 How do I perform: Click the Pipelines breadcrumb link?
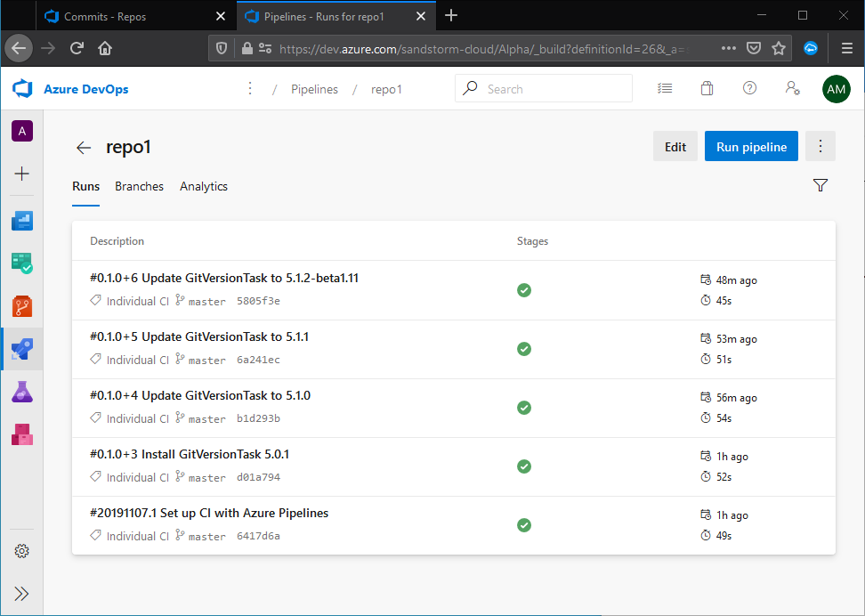pos(314,89)
